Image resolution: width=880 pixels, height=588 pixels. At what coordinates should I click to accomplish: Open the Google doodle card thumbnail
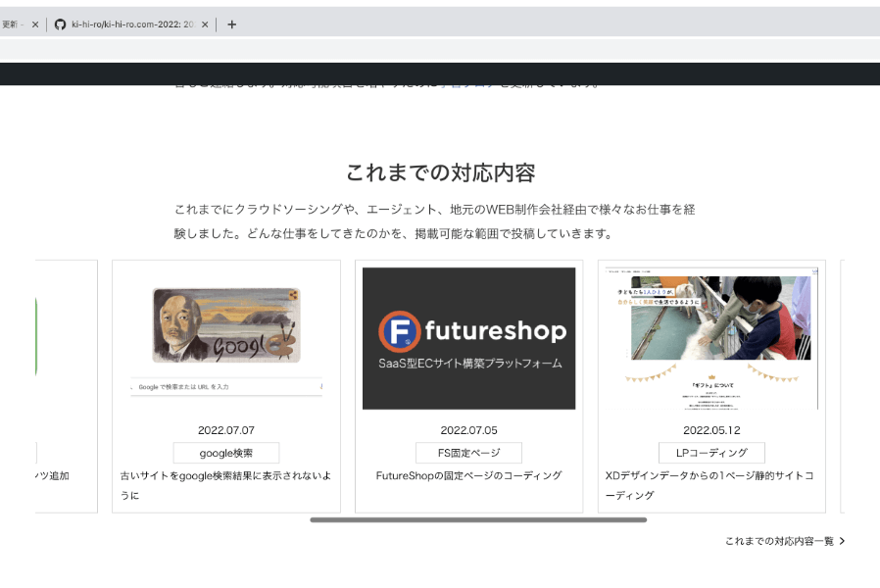(226, 338)
